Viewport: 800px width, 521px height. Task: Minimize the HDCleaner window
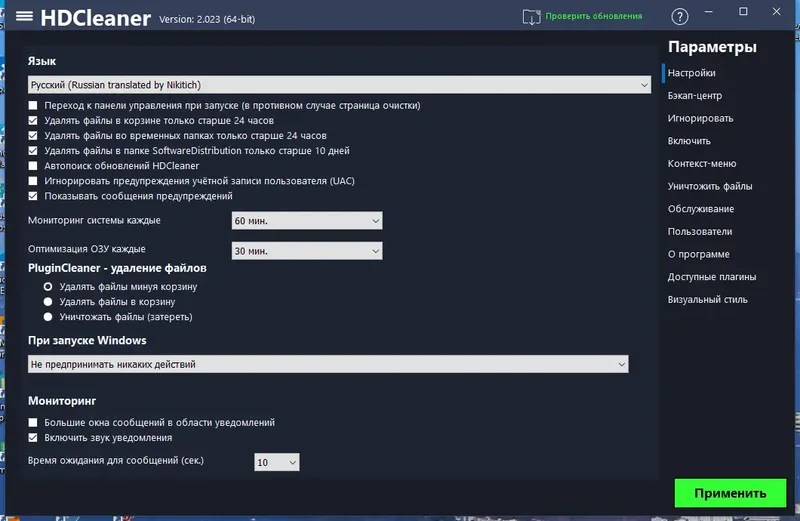pos(709,11)
